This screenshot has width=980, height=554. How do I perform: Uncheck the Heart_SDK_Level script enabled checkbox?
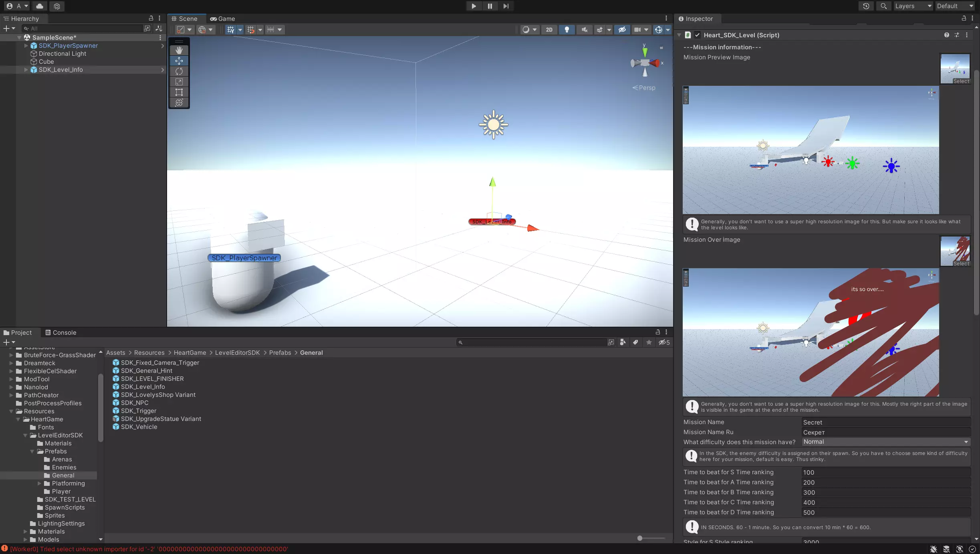(x=698, y=35)
